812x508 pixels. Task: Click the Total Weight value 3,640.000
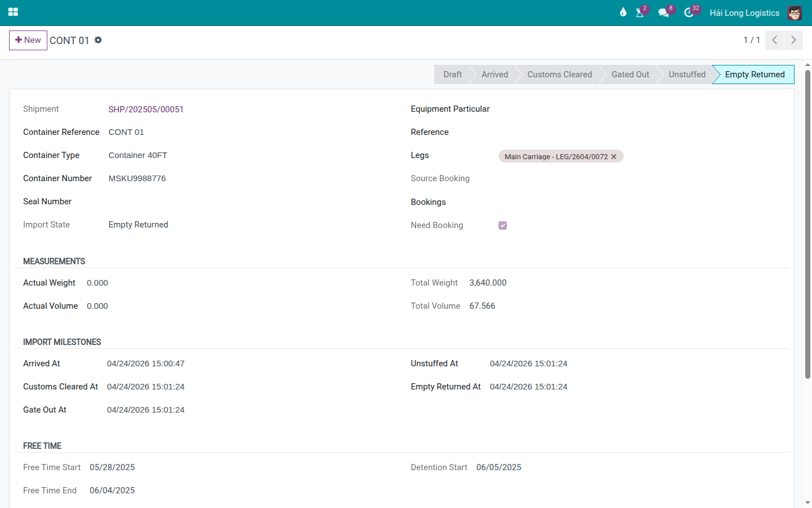(x=488, y=283)
